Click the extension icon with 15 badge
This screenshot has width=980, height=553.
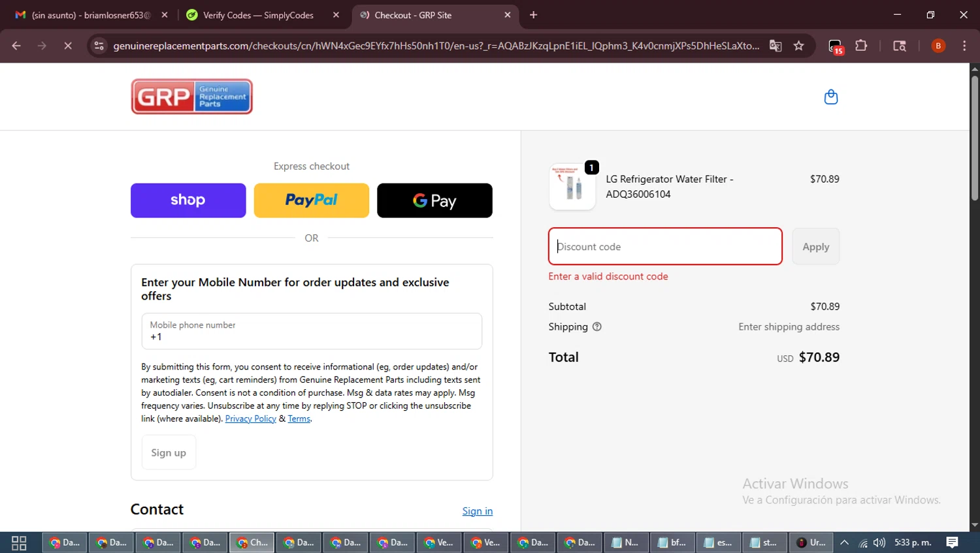point(836,46)
